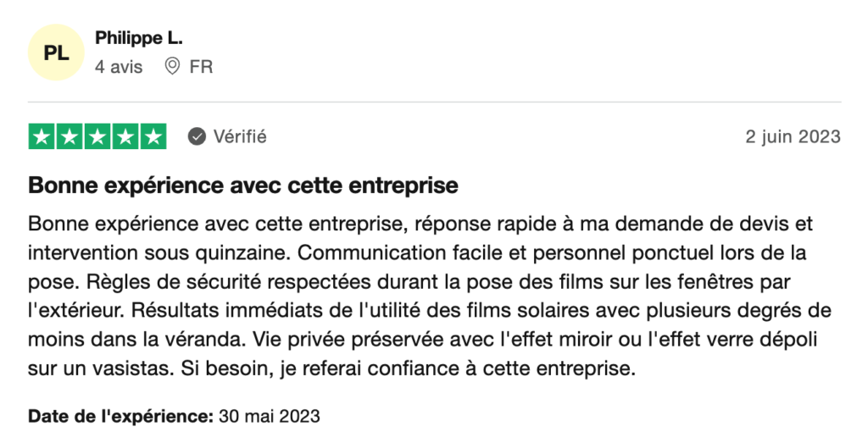Open the bold 'Bonne expérience avec cette entreprise' title
The height and width of the screenshot is (443, 868).
point(243,186)
